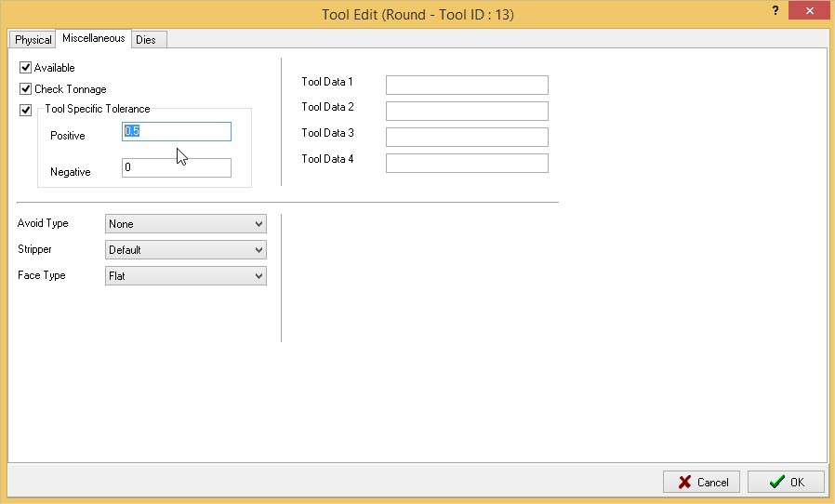Click the Tool Edit title bar
Image resolution: width=835 pixels, height=504 pixels.
click(x=417, y=14)
